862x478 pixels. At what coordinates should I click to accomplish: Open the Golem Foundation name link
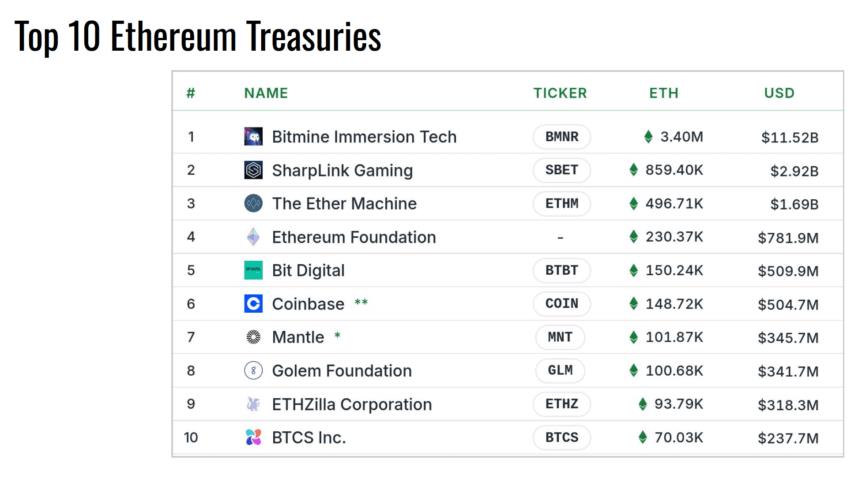coord(341,371)
